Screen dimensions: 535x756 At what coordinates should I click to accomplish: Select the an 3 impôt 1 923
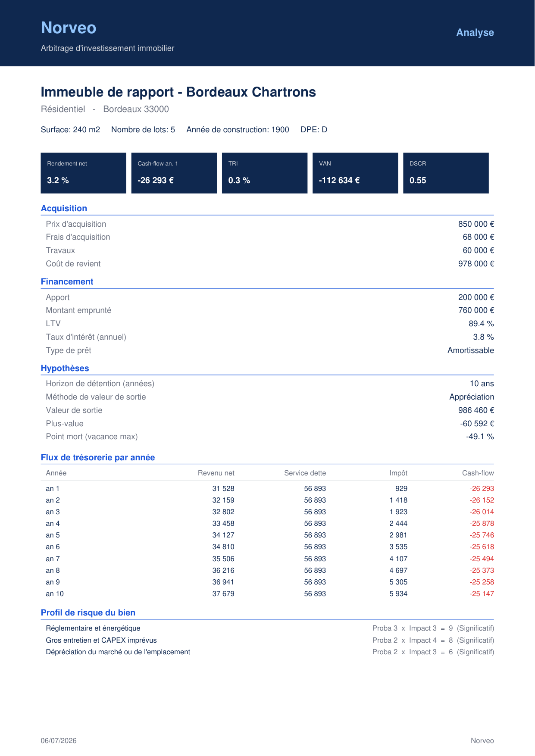[398, 512]
